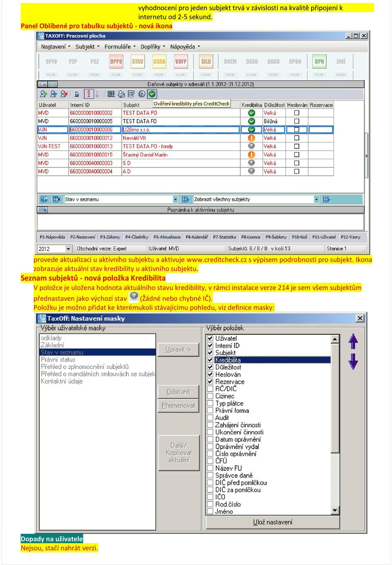This screenshot has width=392, height=565.
Task: Click the add subject icon in toolbar
Action: (x=43, y=94)
